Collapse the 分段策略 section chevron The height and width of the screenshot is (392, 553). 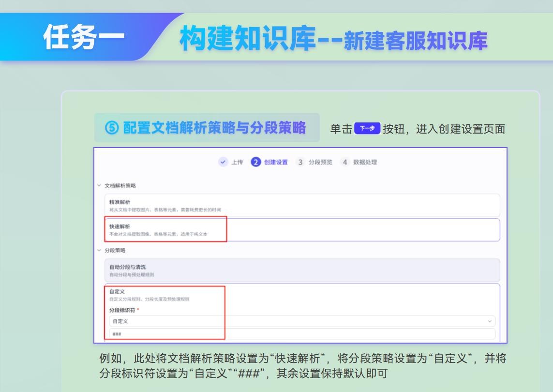(x=99, y=250)
